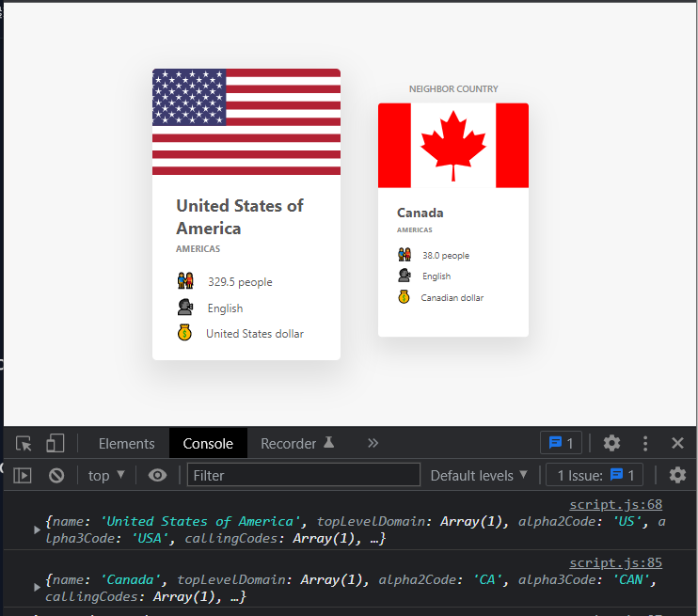Activate the inspect element picker icon
698x616 pixels.
pyautogui.click(x=24, y=443)
